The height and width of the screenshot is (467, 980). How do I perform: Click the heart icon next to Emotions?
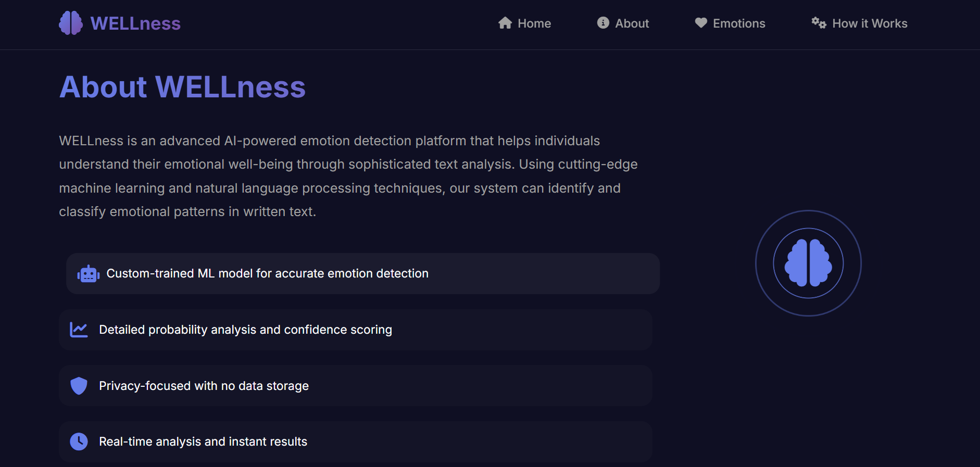click(x=700, y=23)
